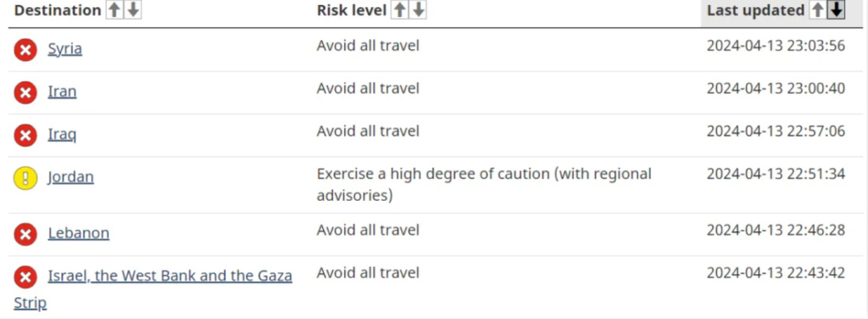Open the Jordan advisory link
Image resolution: width=868 pixels, height=319 pixels.
coord(71,178)
